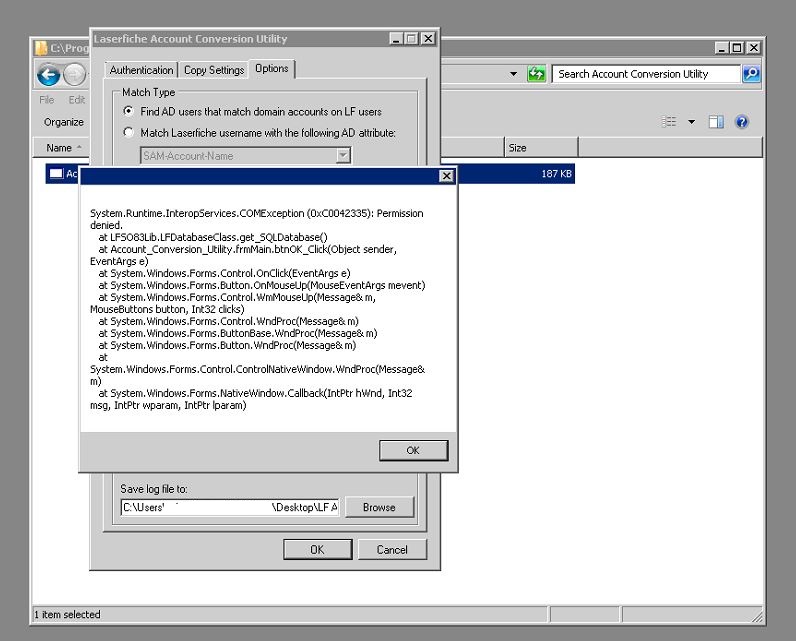
Task: Click the Browse button for log file
Action: 379,508
